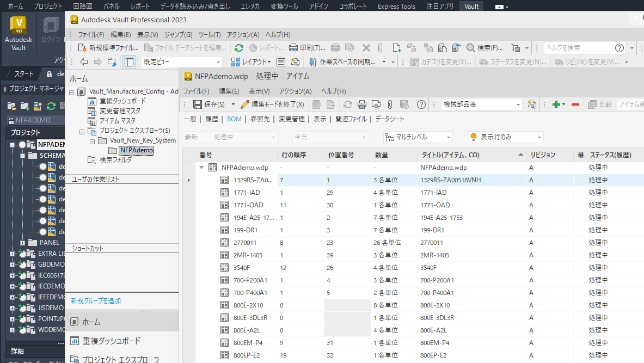Image resolution: width=644 pixels, height=363 pixels.
Task: Click the help search question icon
Action: pos(620,48)
